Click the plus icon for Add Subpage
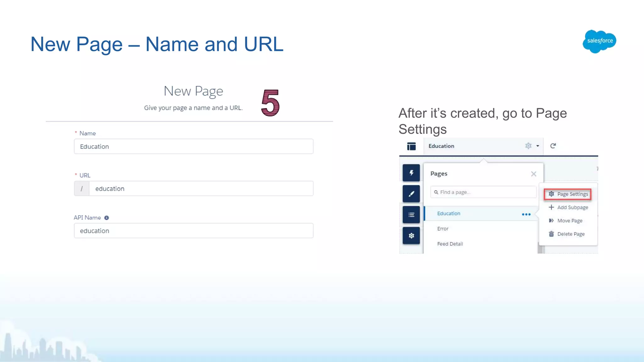The width and height of the screenshot is (644, 362). tap(551, 207)
